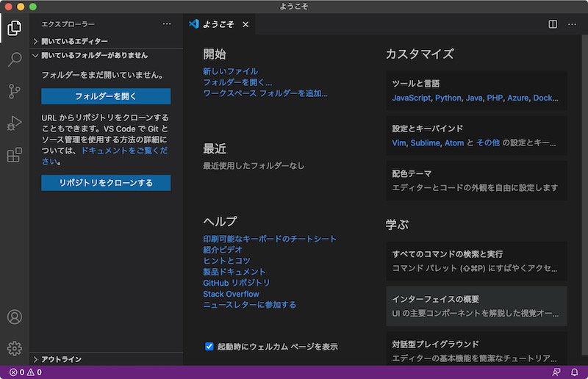Open 製品ドキュメント link
Image resolution: width=588 pixels, height=379 pixels.
pyautogui.click(x=234, y=272)
